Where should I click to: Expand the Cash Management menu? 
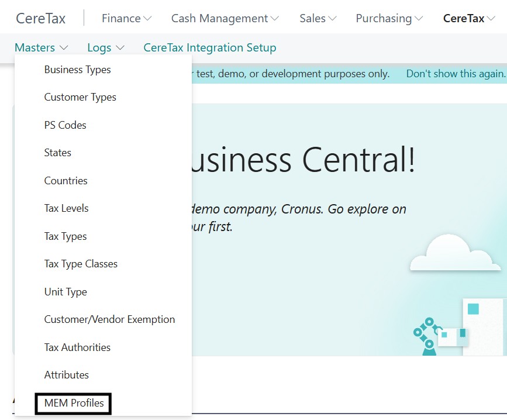[x=225, y=19]
